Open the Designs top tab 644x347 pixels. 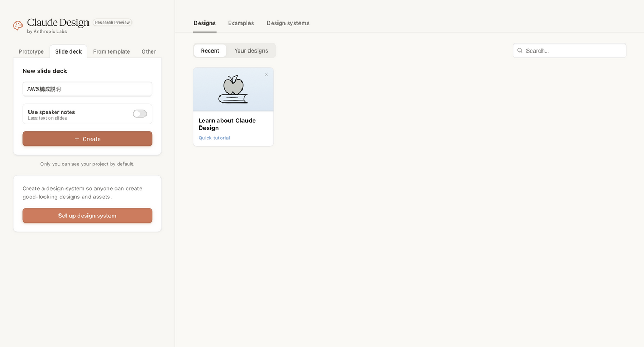[204, 23]
